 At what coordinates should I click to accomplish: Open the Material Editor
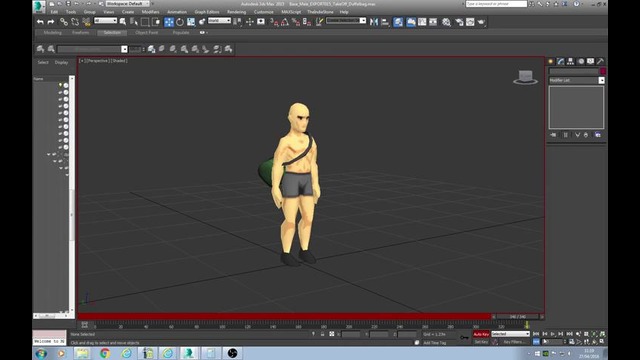[446, 22]
